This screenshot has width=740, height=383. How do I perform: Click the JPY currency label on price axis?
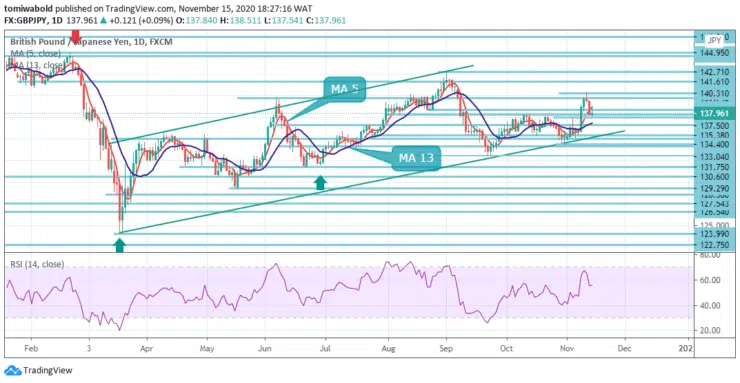714,41
